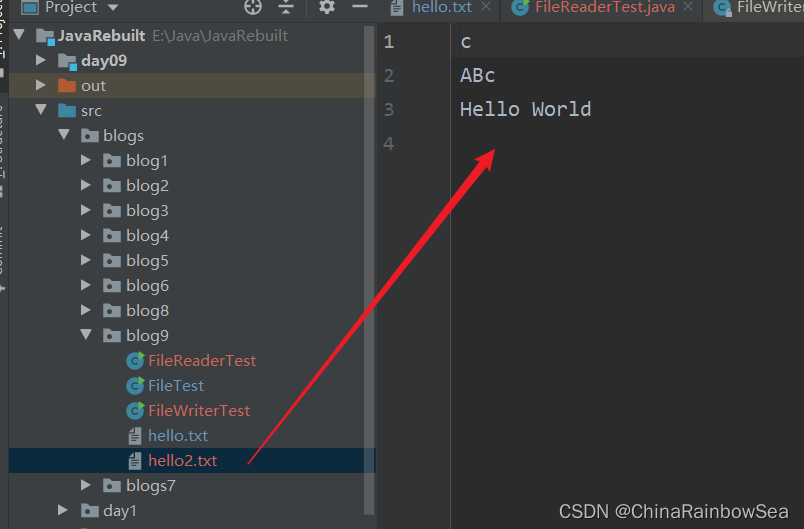Select the day1 folder label
The height and width of the screenshot is (529, 804).
pos(120,511)
